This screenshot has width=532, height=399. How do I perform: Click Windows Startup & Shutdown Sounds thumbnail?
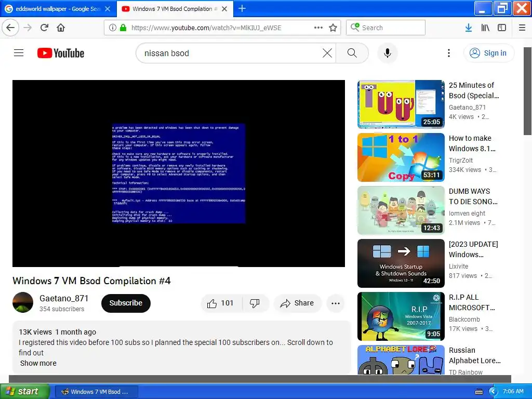point(401,263)
